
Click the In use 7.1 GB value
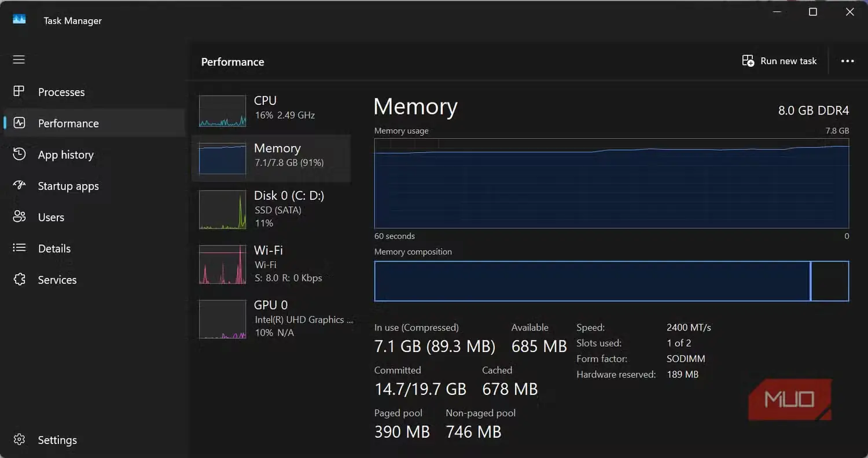click(x=435, y=346)
